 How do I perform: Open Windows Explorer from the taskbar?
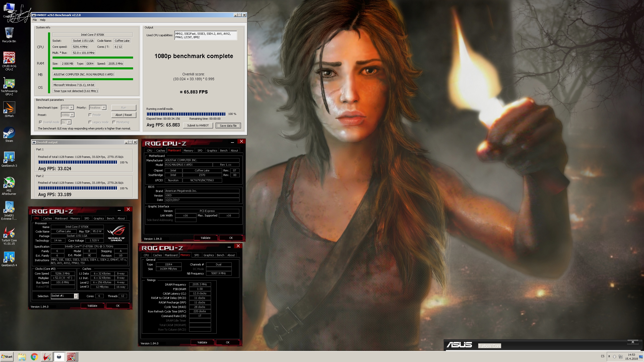[22, 357]
